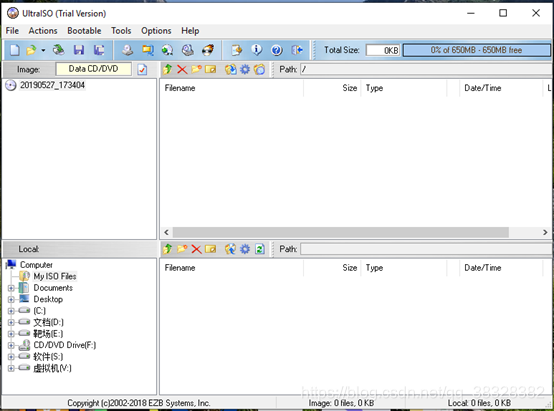Open the image properties info icon

coord(257,50)
